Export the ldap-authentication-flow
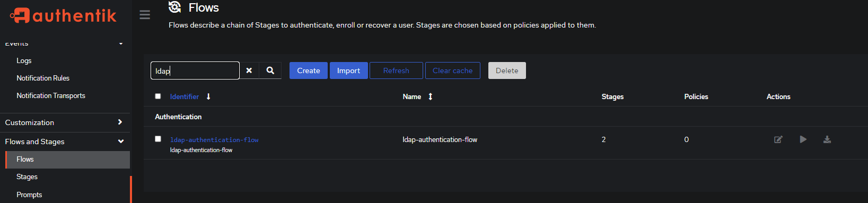The width and height of the screenshot is (868, 203). pyautogui.click(x=827, y=139)
